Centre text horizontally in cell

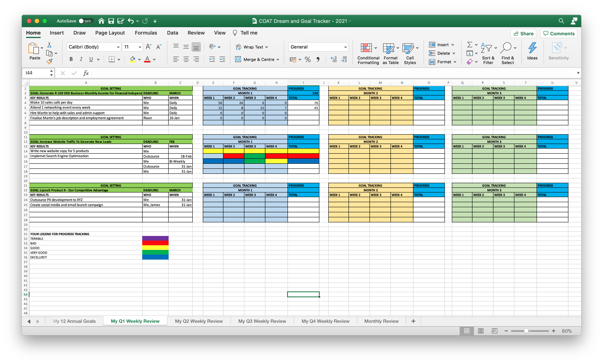pyautogui.click(x=186, y=59)
